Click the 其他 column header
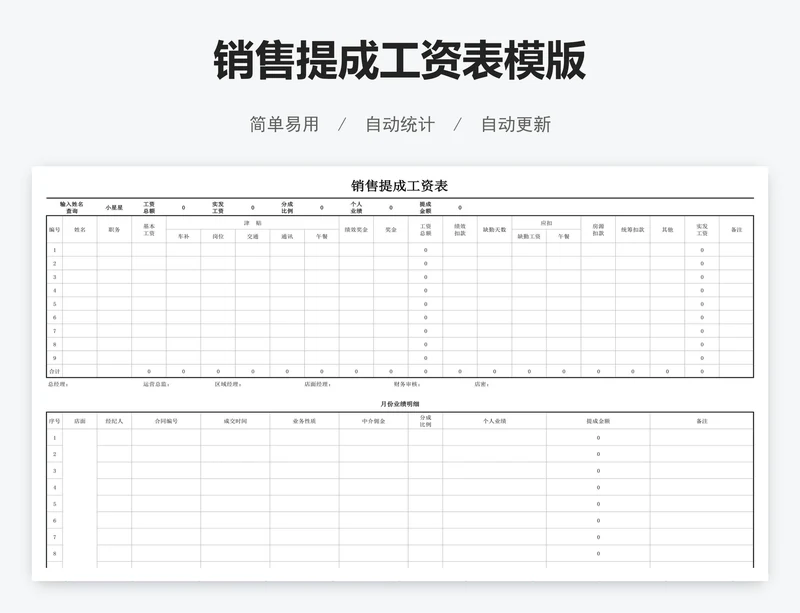This screenshot has width=800, height=613. click(667, 230)
